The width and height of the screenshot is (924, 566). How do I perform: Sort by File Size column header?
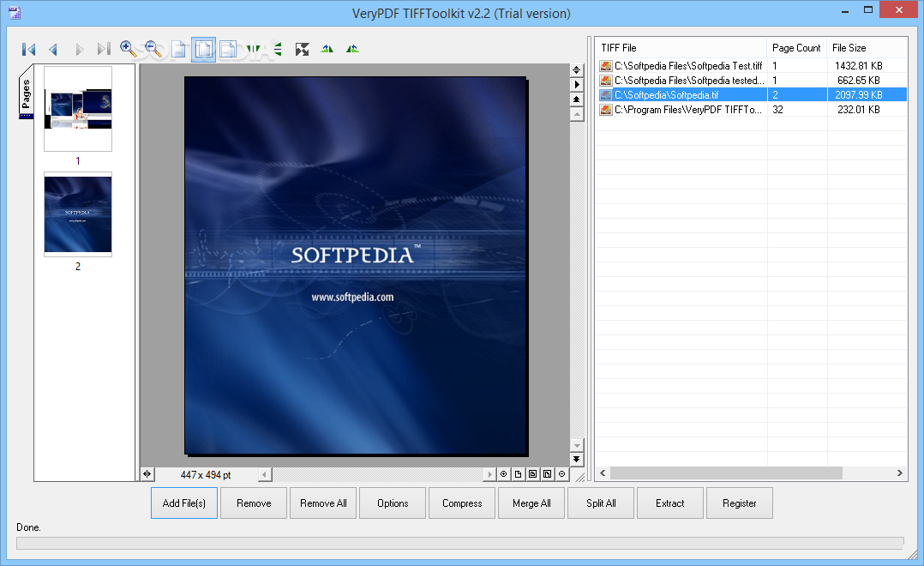[x=867, y=48]
